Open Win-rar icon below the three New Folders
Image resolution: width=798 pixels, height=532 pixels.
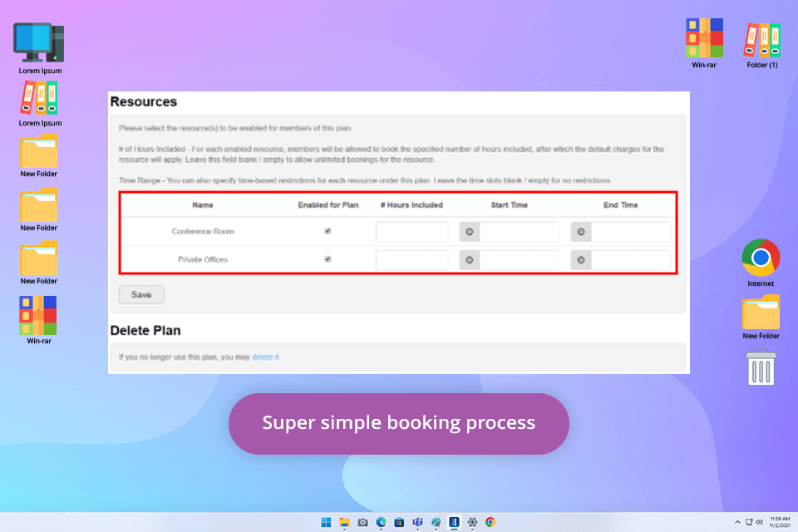pos(38,315)
